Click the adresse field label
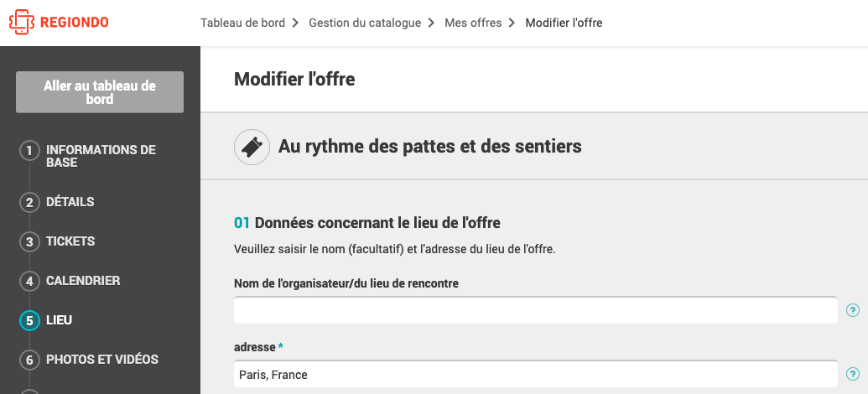868x394 pixels. tap(255, 347)
